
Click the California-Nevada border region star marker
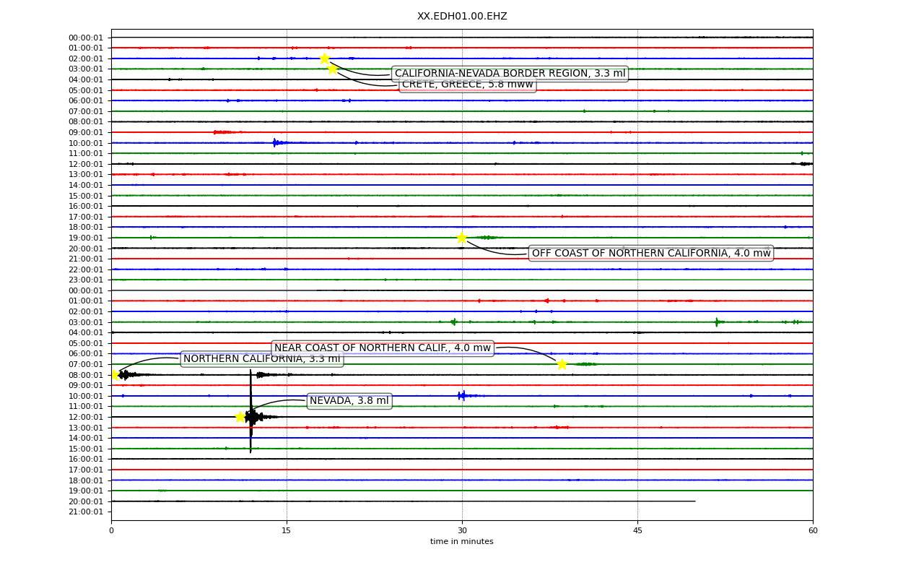click(x=325, y=59)
